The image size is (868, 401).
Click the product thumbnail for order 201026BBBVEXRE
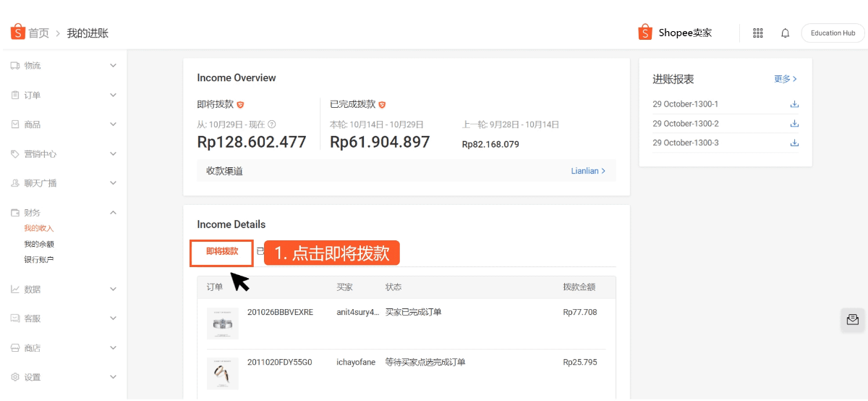click(x=222, y=324)
